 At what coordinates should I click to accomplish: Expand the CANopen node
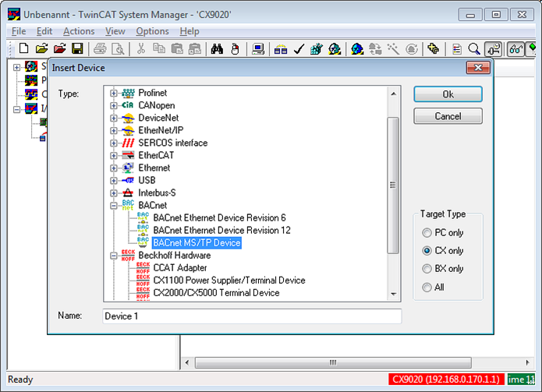pos(113,105)
